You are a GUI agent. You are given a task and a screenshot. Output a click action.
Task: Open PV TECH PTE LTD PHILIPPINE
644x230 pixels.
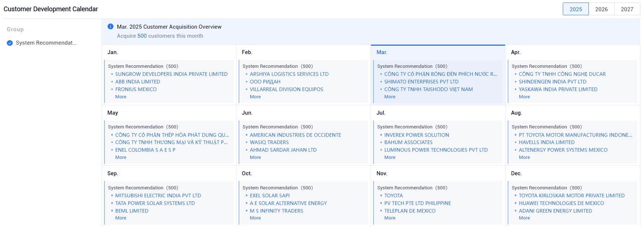tap(418, 203)
